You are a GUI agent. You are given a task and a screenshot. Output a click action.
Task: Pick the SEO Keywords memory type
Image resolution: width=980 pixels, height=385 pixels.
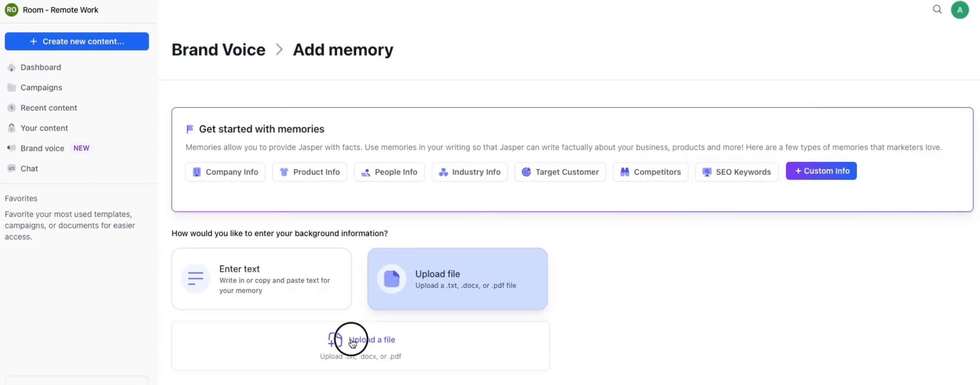tap(736, 172)
